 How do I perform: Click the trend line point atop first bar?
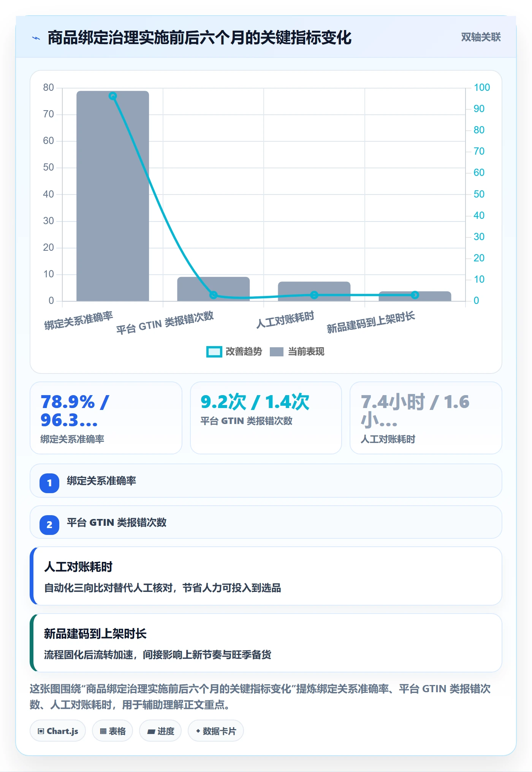pos(112,96)
